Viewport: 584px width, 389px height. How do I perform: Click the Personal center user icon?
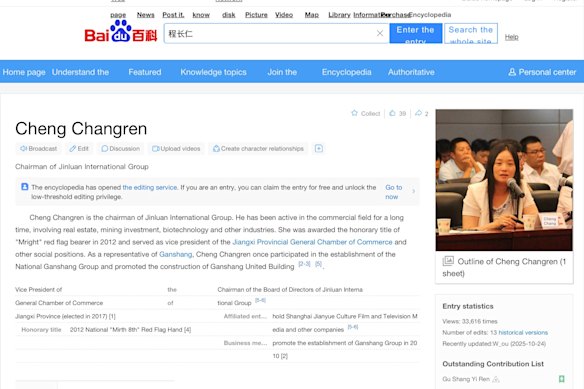(x=512, y=72)
